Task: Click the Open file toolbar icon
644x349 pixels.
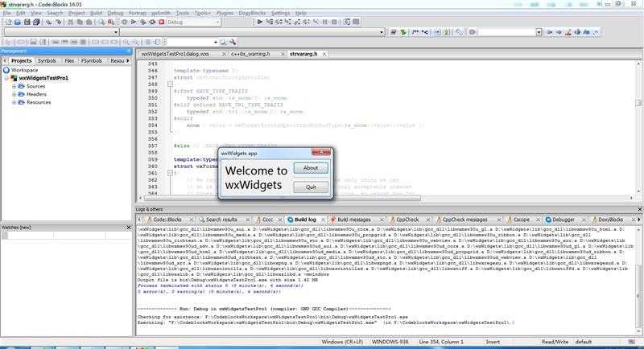Action: tap(18, 23)
